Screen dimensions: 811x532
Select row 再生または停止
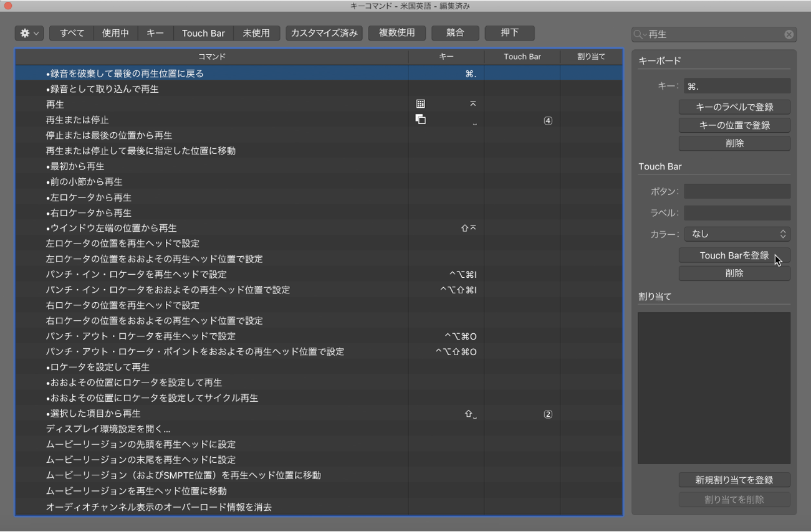(x=319, y=120)
